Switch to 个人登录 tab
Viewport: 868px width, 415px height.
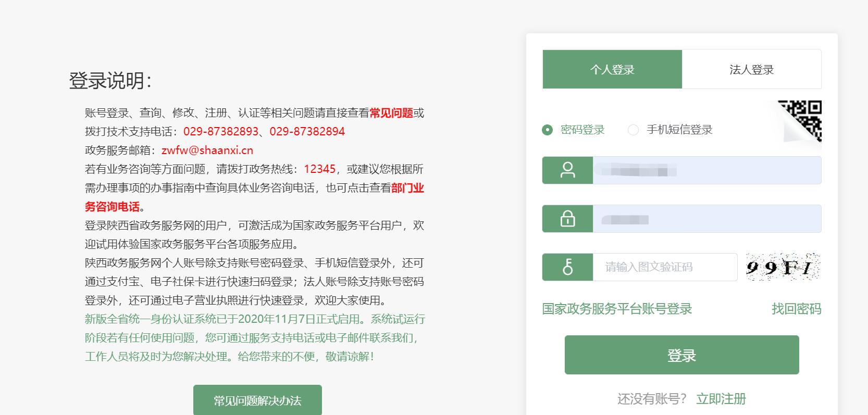[x=612, y=69]
